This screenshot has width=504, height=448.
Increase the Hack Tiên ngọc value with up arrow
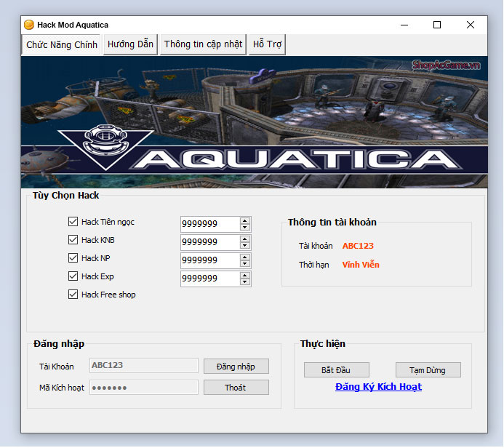tap(245, 221)
